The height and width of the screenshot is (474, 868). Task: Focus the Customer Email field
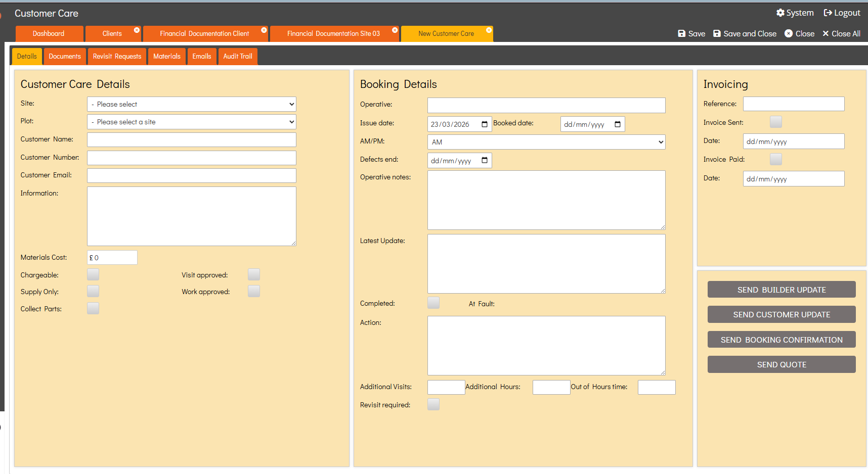(192, 175)
